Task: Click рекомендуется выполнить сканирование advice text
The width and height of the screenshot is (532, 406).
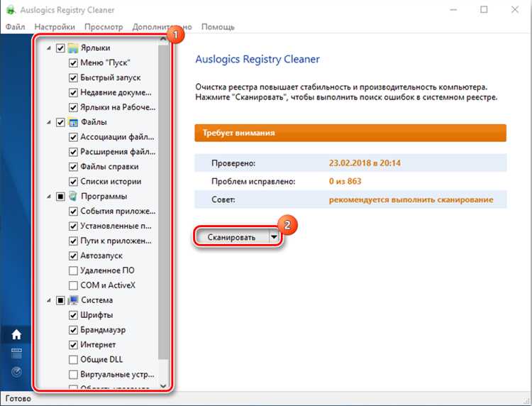Action: (x=411, y=199)
